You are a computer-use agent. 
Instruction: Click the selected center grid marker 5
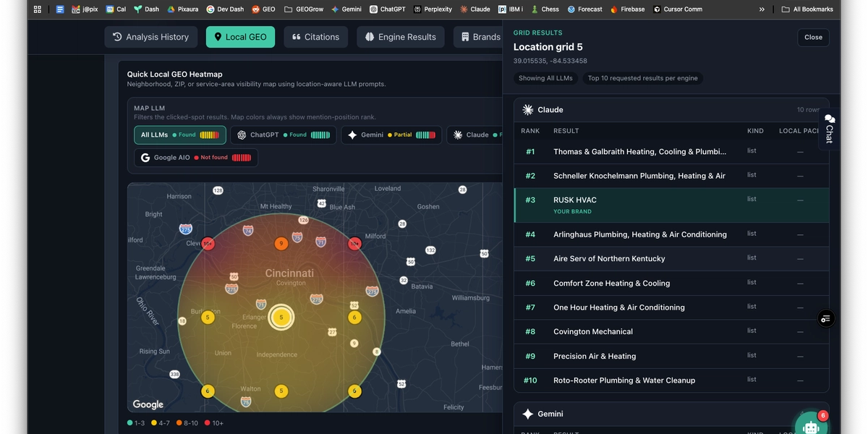pyautogui.click(x=281, y=317)
